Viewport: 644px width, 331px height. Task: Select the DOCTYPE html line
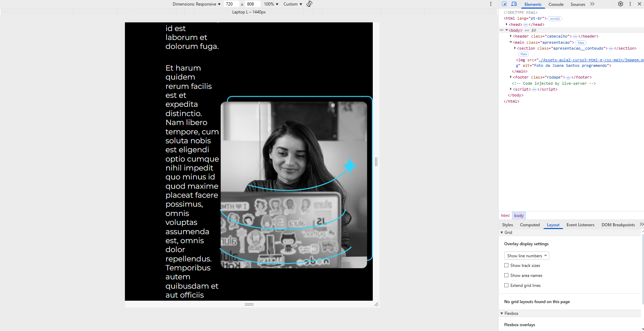(520, 12)
